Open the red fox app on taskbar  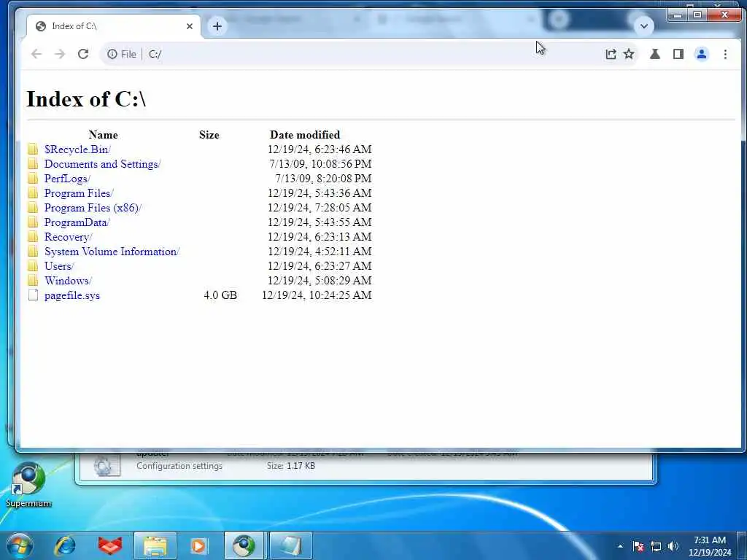coord(109,545)
